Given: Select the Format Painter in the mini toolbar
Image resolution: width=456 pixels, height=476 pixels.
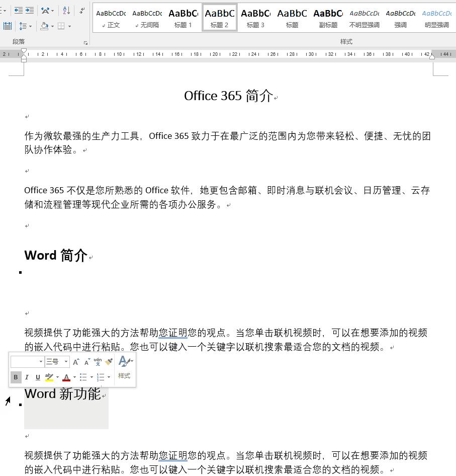Looking at the screenshot, I should (x=109, y=361).
